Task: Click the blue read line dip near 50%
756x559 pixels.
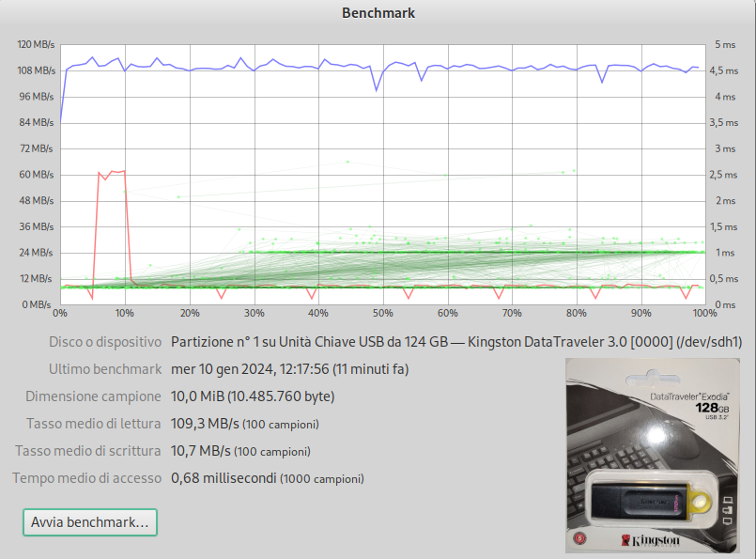Action: coord(377,89)
